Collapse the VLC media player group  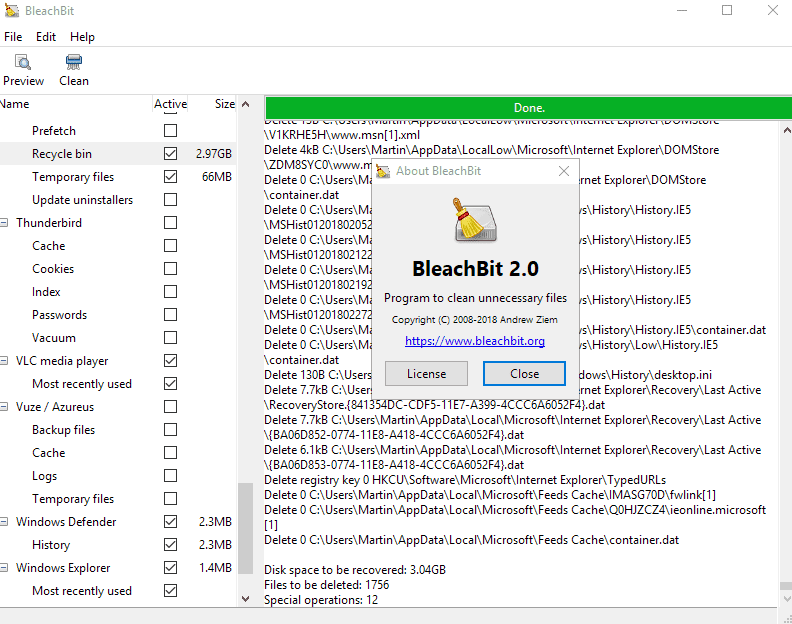click(4, 361)
